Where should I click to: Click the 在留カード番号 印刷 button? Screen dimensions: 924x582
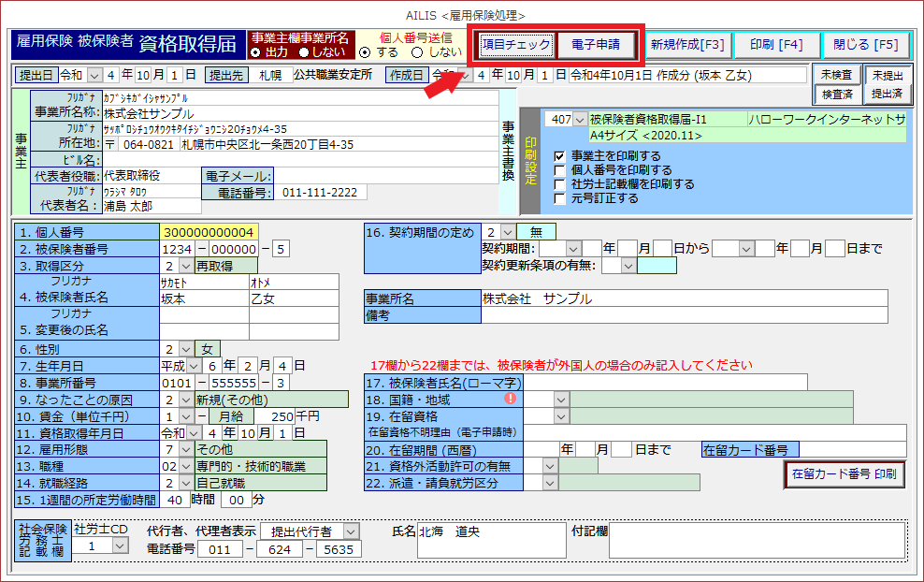844,474
